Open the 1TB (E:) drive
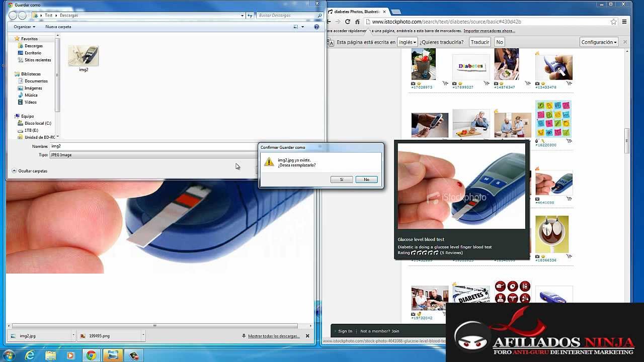The image size is (644, 362). (x=31, y=130)
